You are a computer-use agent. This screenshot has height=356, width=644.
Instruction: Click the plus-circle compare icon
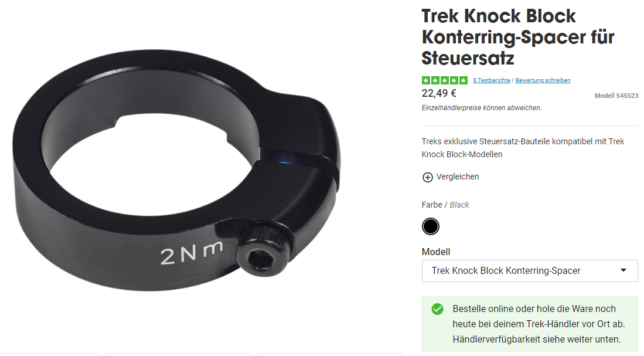tap(428, 177)
